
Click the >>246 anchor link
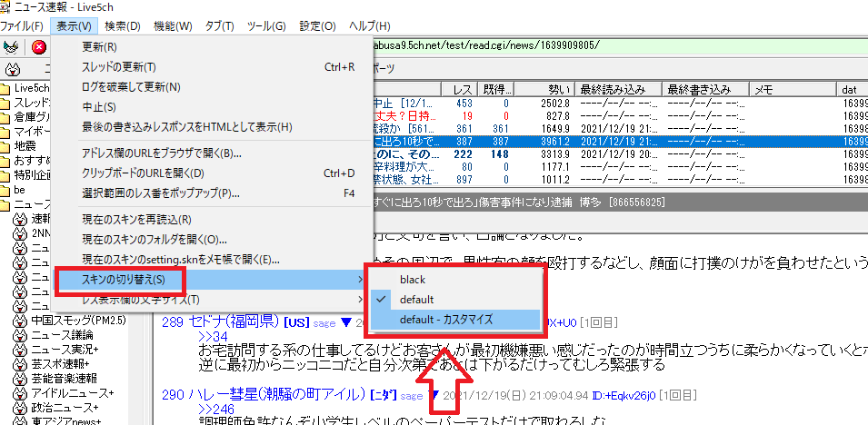216,410
